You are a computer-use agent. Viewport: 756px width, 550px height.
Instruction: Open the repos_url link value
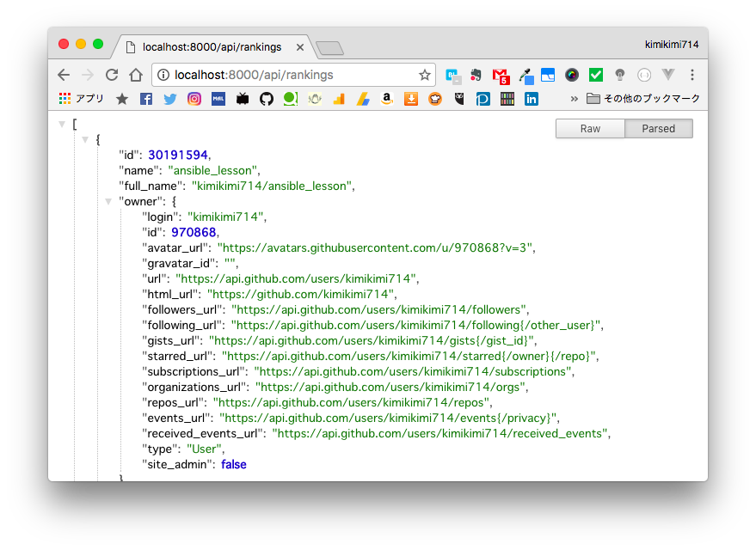tap(352, 402)
